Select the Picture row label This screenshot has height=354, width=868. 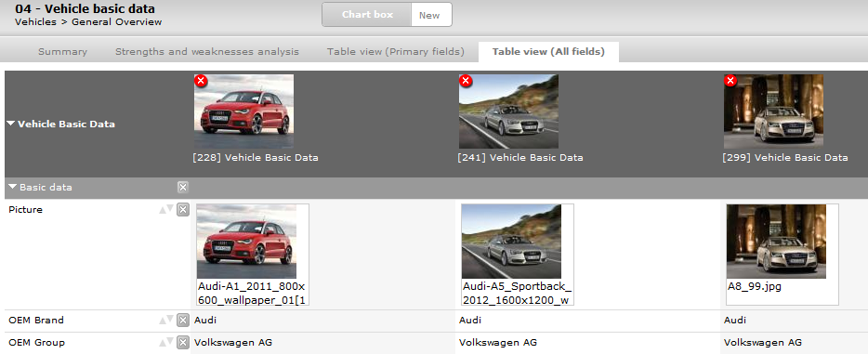click(x=25, y=210)
